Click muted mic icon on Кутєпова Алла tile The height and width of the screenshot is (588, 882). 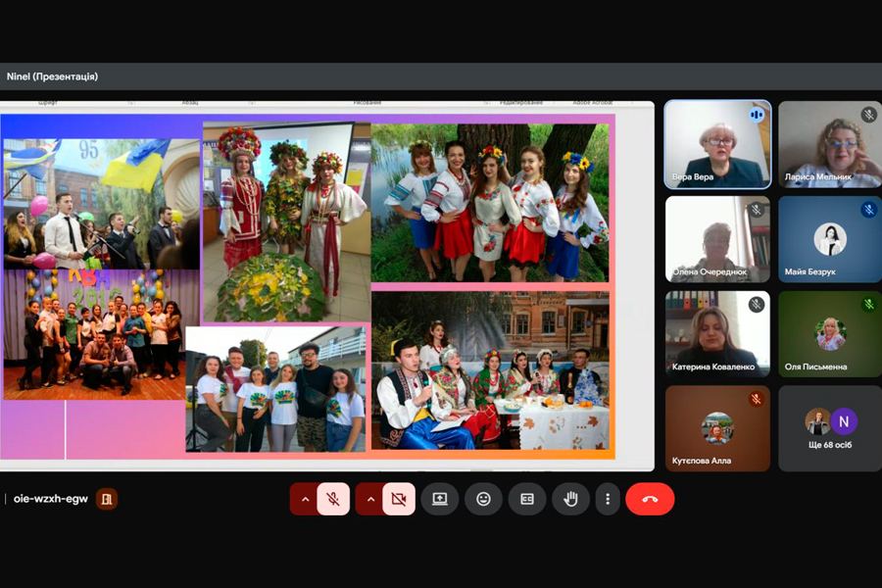pyautogui.click(x=756, y=400)
